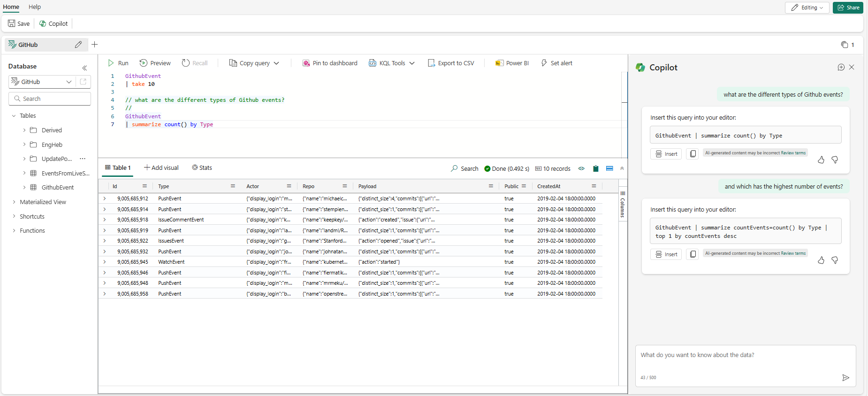The height and width of the screenshot is (396, 868).
Task: Add a new query tab
Action: click(95, 45)
